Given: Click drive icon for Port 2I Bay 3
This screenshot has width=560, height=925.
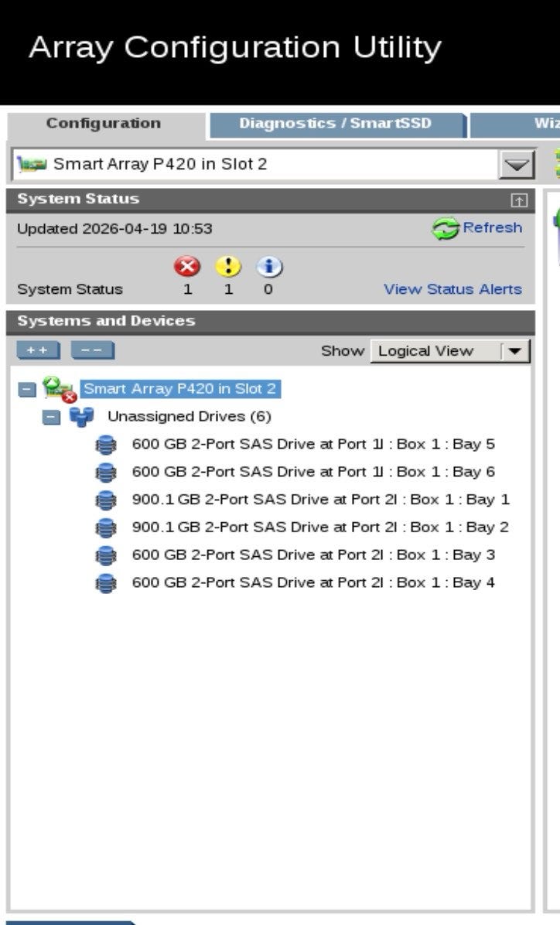Looking at the screenshot, I should click(x=106, y=555).
